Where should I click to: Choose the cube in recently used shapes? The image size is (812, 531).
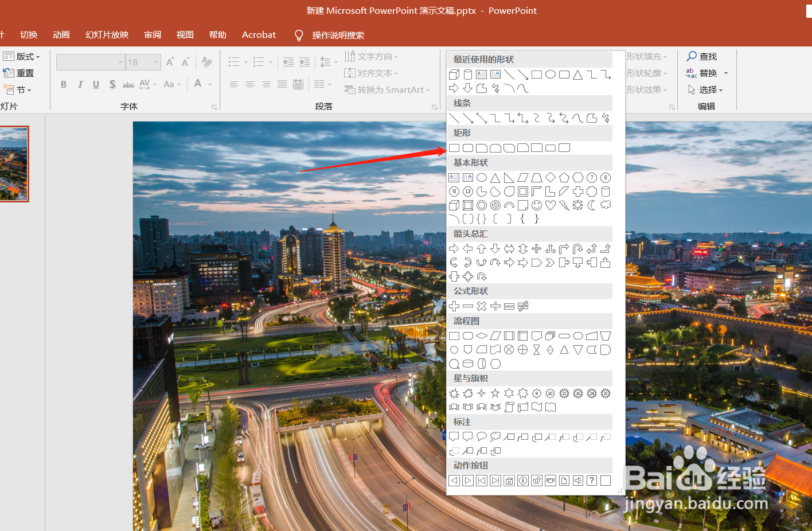454,75
